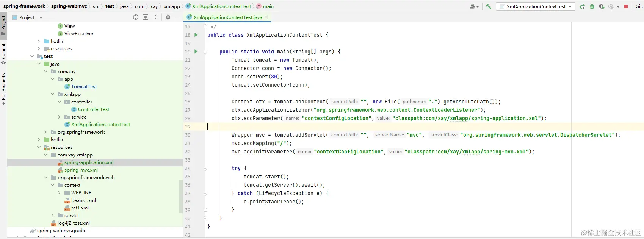The width and height of the screenshot is (644, 239).
Task: Click Collapse All icon in Project panel
Action: point(155,17)
